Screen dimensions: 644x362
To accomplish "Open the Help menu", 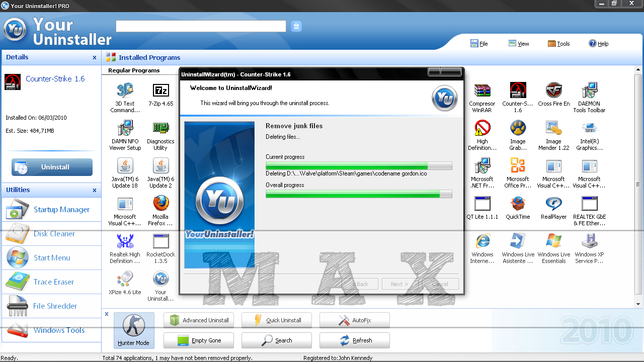I will point(599,44).
